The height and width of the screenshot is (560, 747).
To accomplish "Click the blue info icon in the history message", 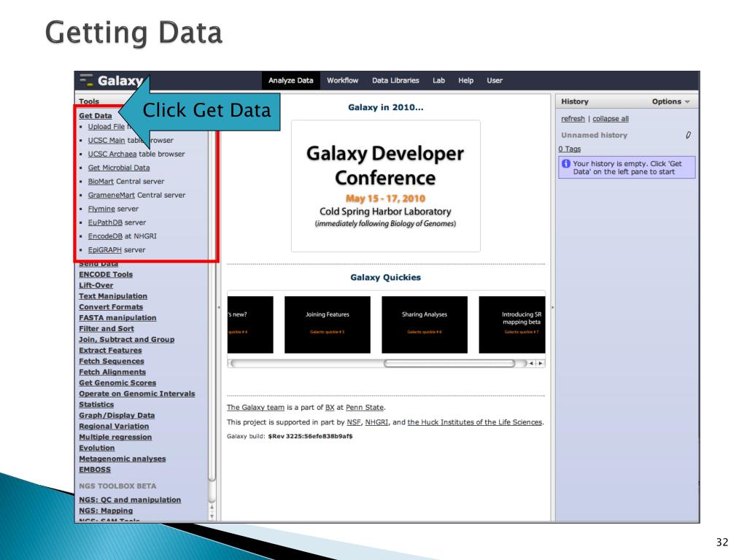I will pos(566,164).
